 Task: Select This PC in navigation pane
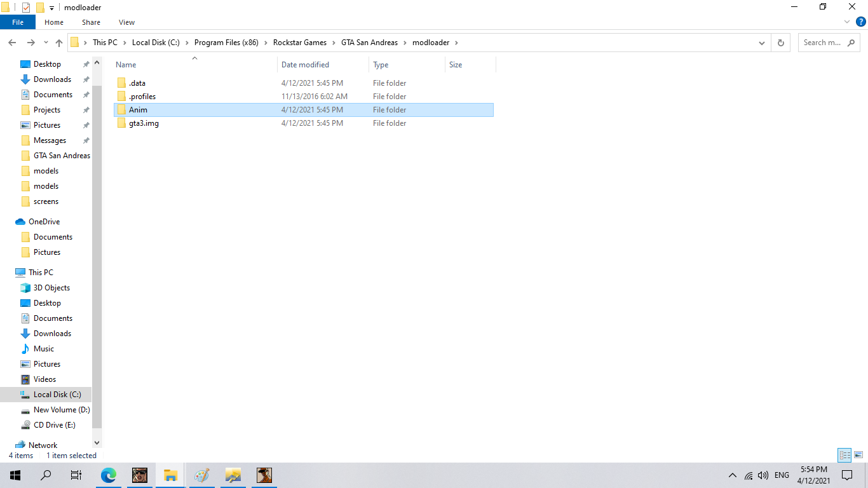click(41, 273)
